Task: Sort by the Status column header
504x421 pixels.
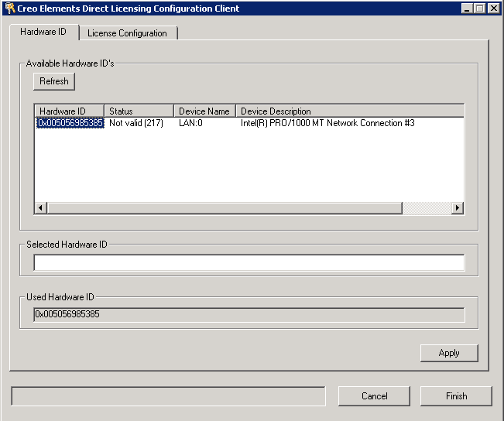Action: click(139, 111)
